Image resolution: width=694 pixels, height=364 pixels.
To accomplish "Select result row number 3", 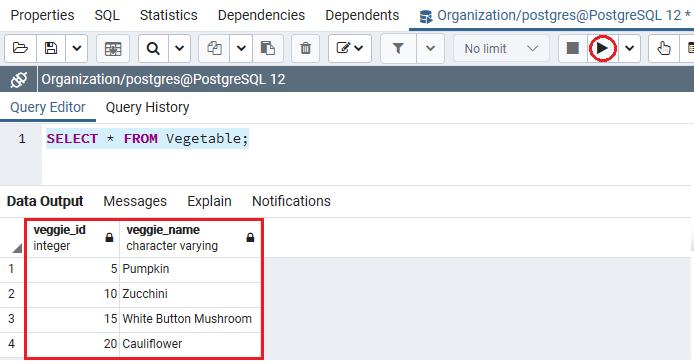I will coord(12,319).
